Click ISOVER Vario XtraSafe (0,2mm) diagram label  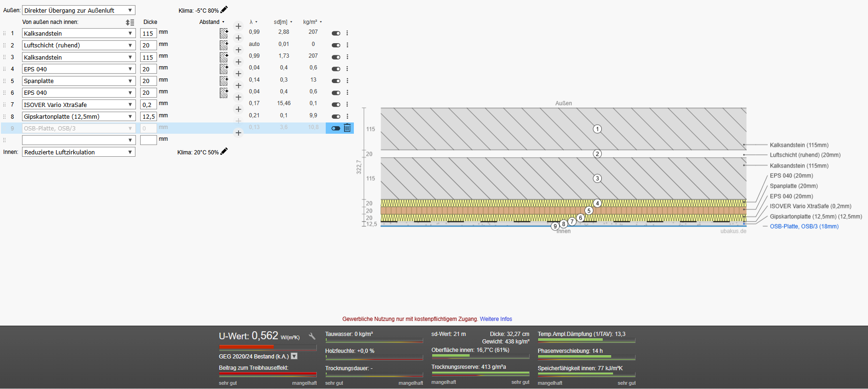[810, 206]
